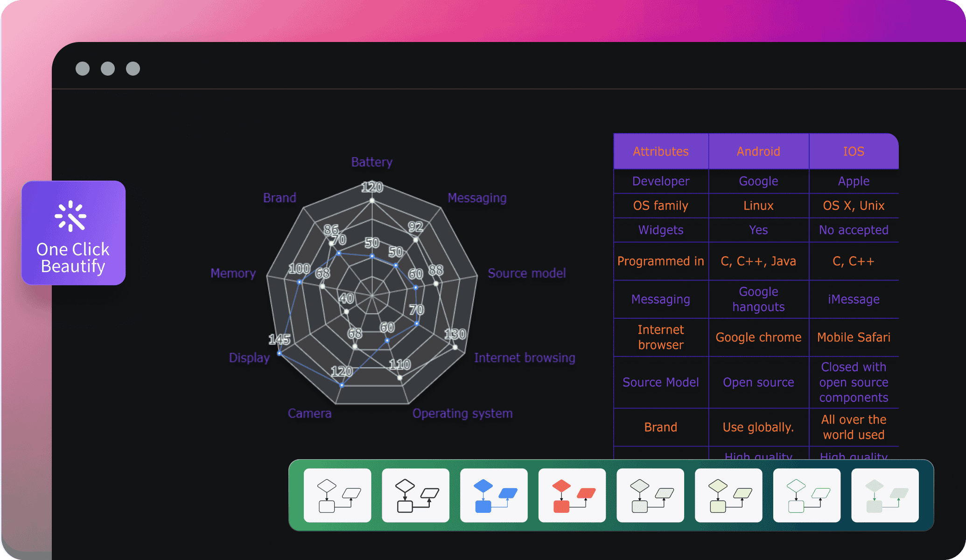Select the Google hangouts cell
The width and height of the screenshot is (966, 560).
pos(758,299)
